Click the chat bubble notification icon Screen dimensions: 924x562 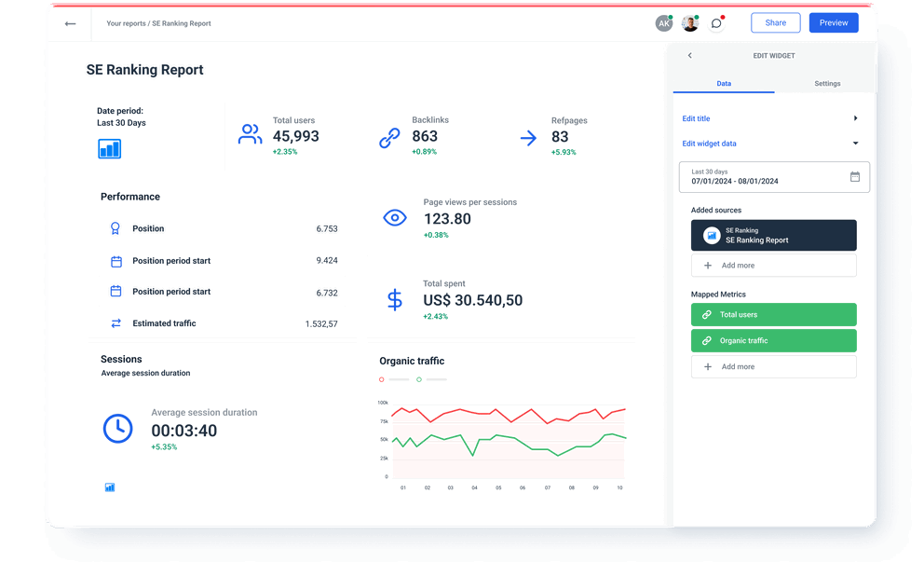716,22
